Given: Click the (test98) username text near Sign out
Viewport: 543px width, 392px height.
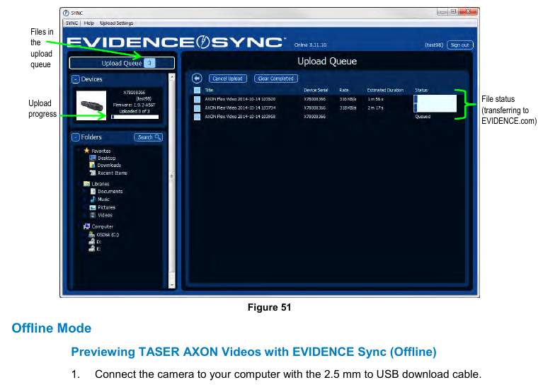Looking at the screenshot, I should coord(434,45).
